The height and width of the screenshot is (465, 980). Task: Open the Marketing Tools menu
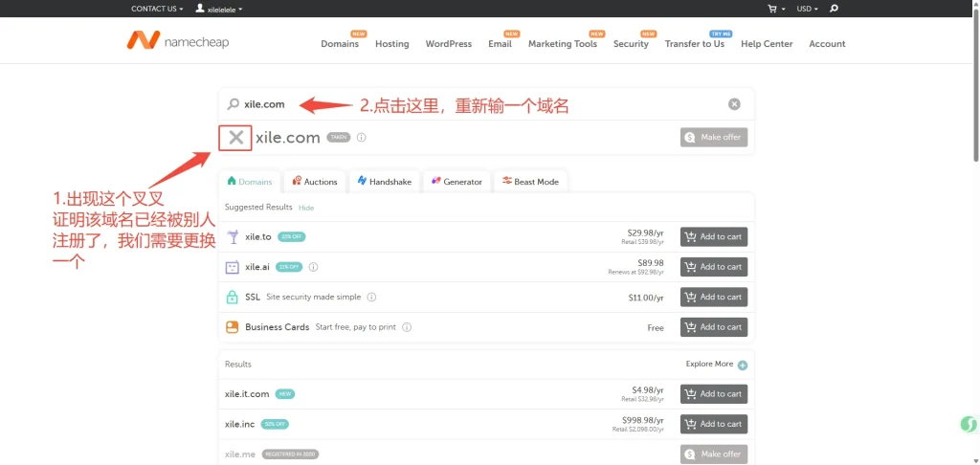pos(563,44)
